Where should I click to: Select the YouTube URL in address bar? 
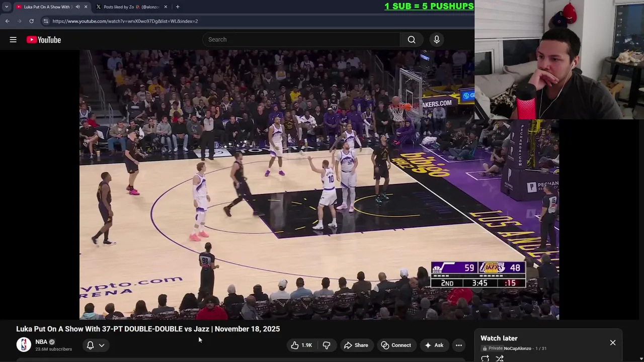[x=125, y=21]
